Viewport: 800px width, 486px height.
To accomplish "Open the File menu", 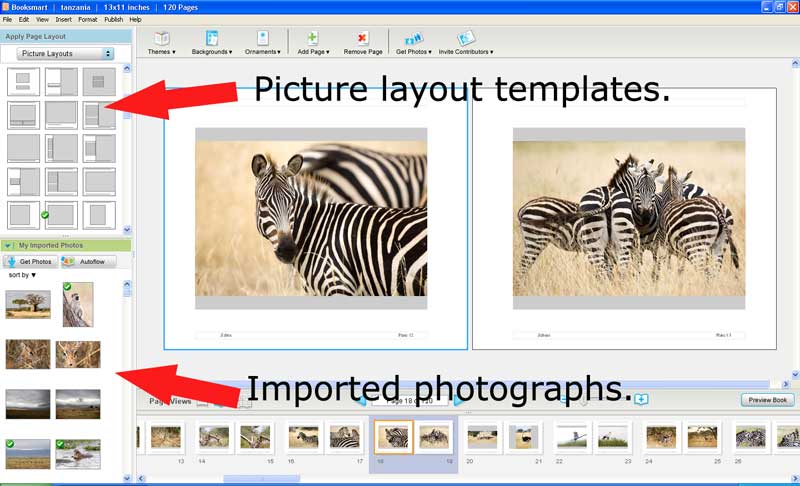I will pos(7,19).
